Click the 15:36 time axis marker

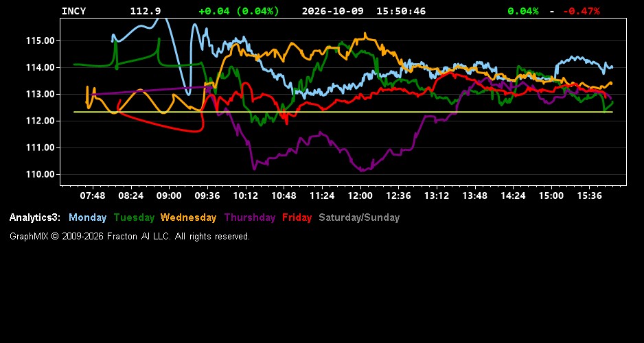(589, 196)
